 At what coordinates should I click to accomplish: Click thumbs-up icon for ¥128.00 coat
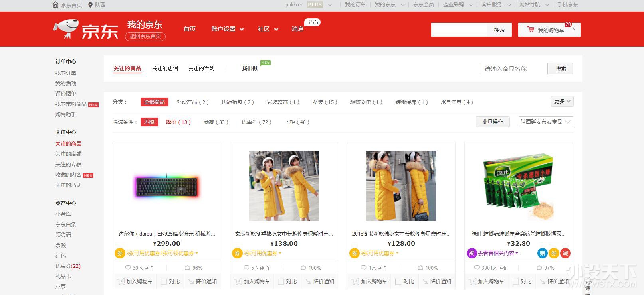point(420,268)
